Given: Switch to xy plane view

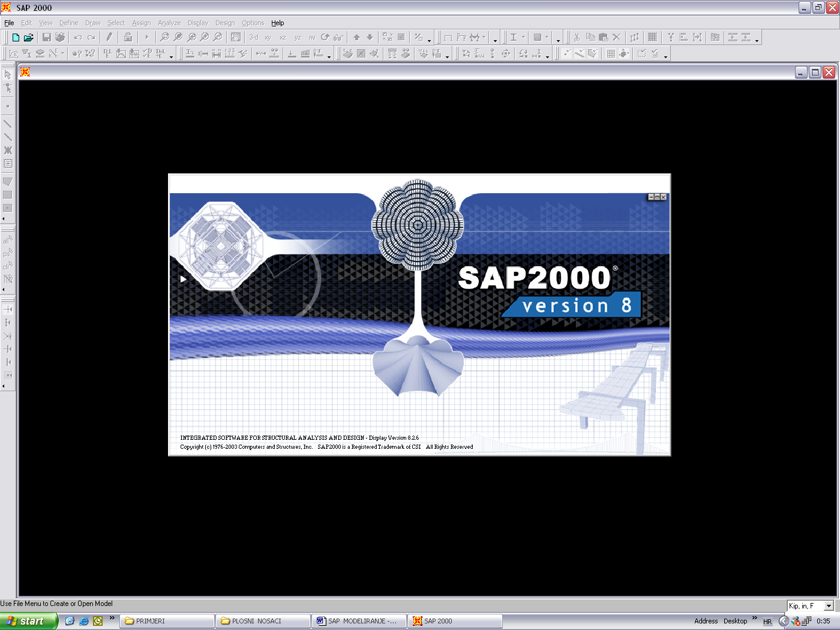Looking at the screenshot, I should pyautogui.click(x=268, y=37).
